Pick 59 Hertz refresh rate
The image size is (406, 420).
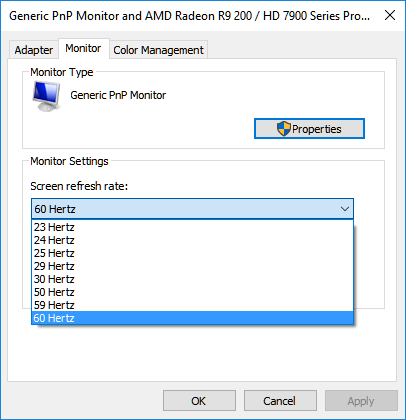click(192, 305)
